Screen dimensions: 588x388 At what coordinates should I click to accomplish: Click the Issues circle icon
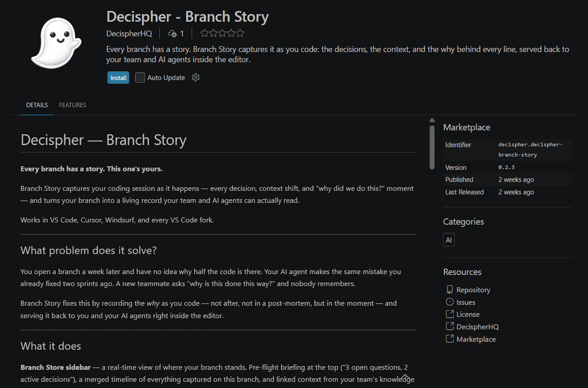click(x=450, y=302)
